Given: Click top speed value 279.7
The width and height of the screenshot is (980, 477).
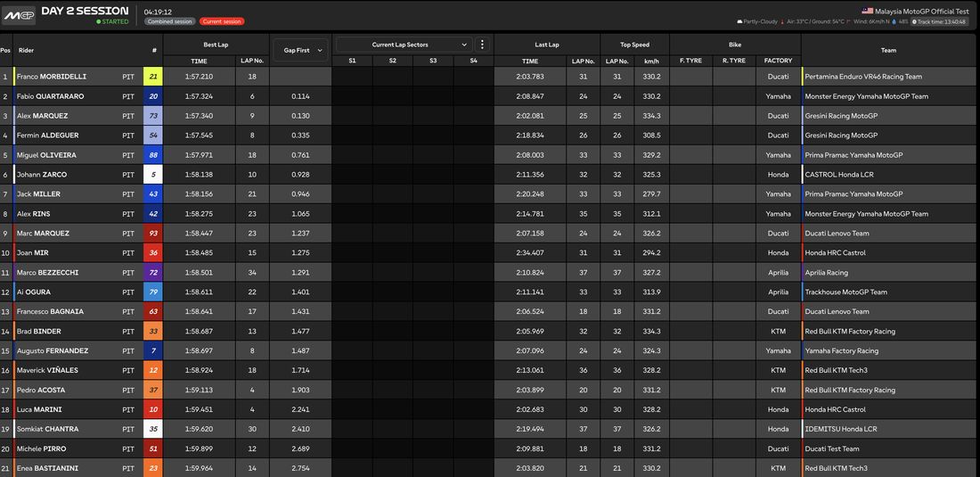Looking at the screenshot, I should point(652,193).
